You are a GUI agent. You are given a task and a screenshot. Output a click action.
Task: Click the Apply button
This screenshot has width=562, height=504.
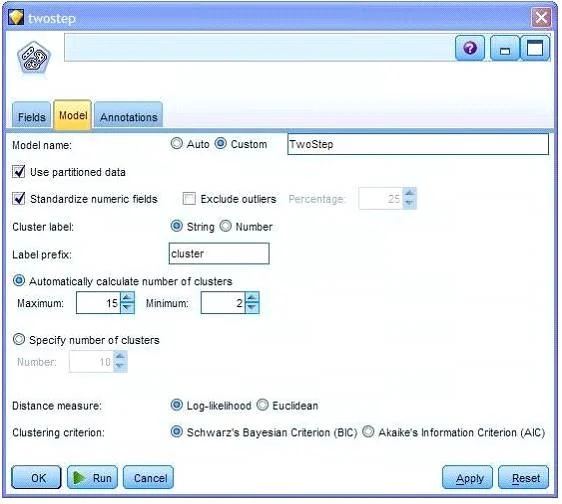[x=467, y=477]
